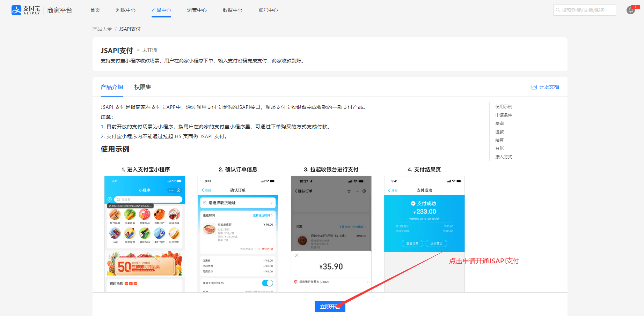The image size is (644, 316).
Task: Jump to 费率 anchor in sidebar
Action: click(499, 123)
